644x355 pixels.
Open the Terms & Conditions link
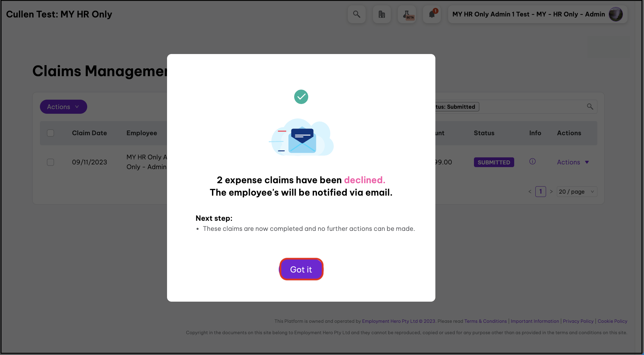[485, 321]
